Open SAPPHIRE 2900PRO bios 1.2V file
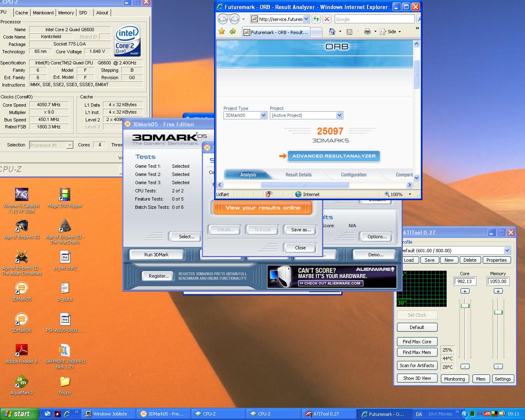Image resolution: width=525 pixels, height=420 pixels. [65, 356]
